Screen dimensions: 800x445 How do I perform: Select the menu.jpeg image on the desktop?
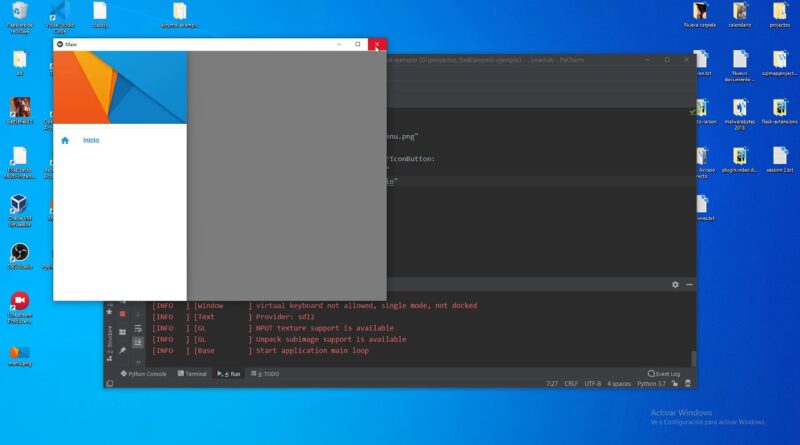click(x=19, y=356)
